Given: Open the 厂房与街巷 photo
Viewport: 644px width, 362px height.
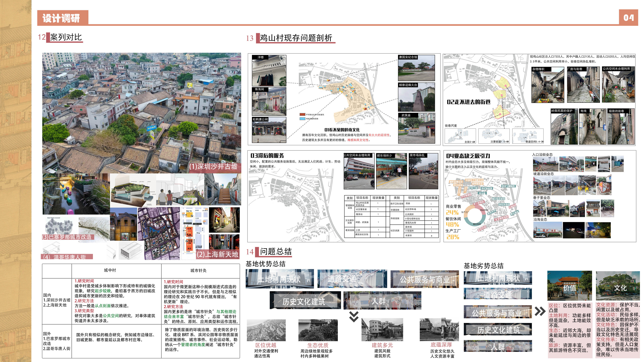Looking at the screenshot, I should point(583,85).
